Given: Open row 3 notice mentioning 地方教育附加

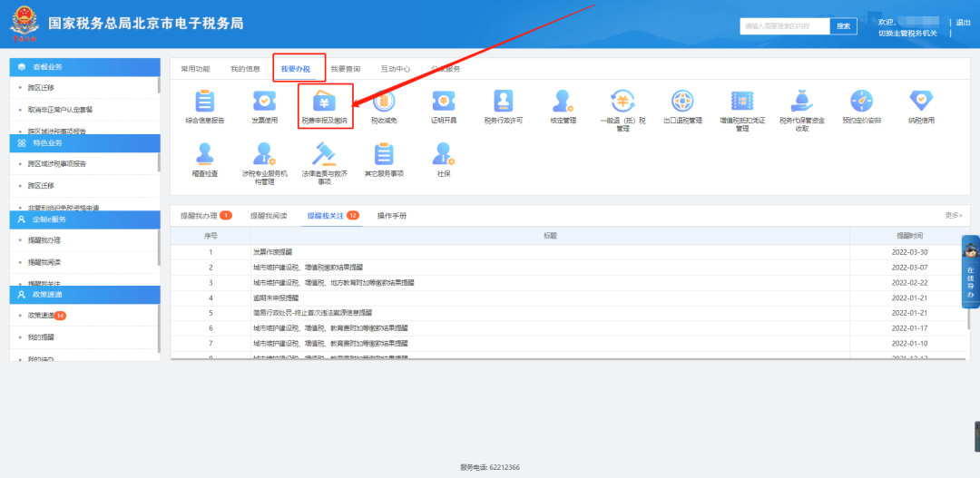Looking at the screenshot, I should pyautogui.click(x=334, y=282).
